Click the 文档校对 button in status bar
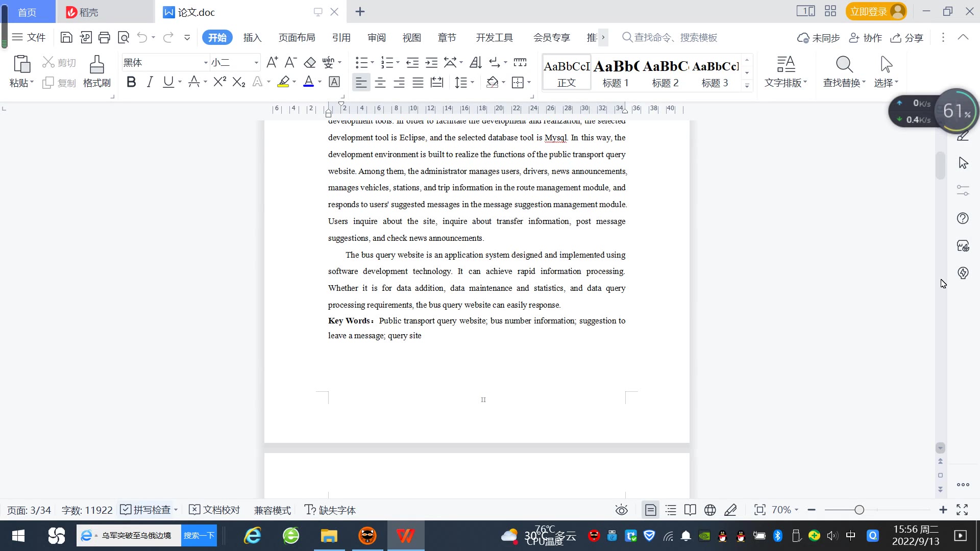Image resolution: width=980 pixels, height=551 pixels. [214, 510]
